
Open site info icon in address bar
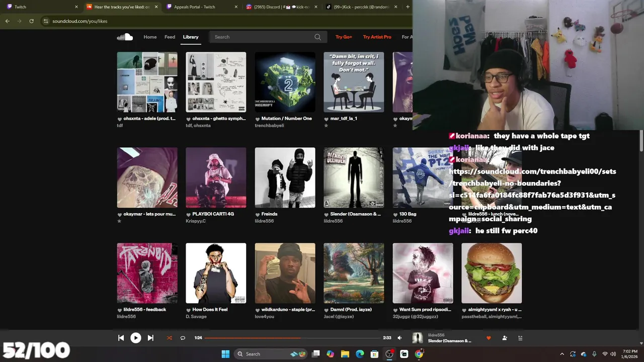tap(46, 21)
